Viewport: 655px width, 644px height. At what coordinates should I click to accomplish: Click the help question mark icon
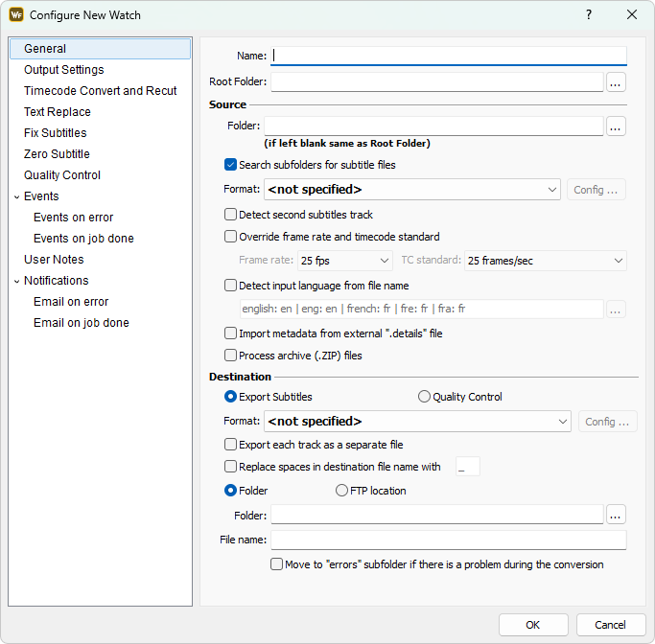(x=589, y=14)
